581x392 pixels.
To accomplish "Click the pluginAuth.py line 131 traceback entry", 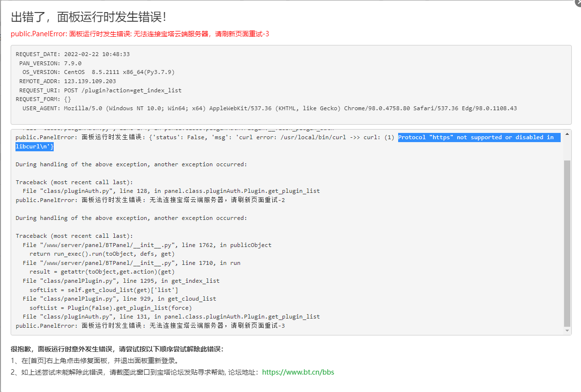I will 171,317.
